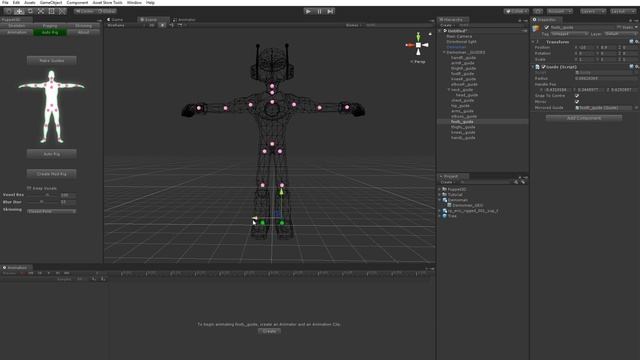640x360 pixels.
Task: Select the Move tool in the toolbar
Action: [19, 11]
